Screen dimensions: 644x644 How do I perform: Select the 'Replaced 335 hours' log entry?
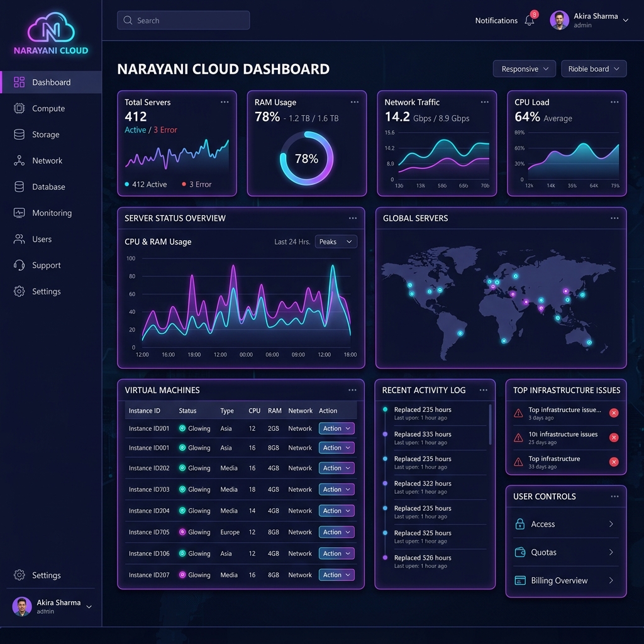[x=435, y=438]
